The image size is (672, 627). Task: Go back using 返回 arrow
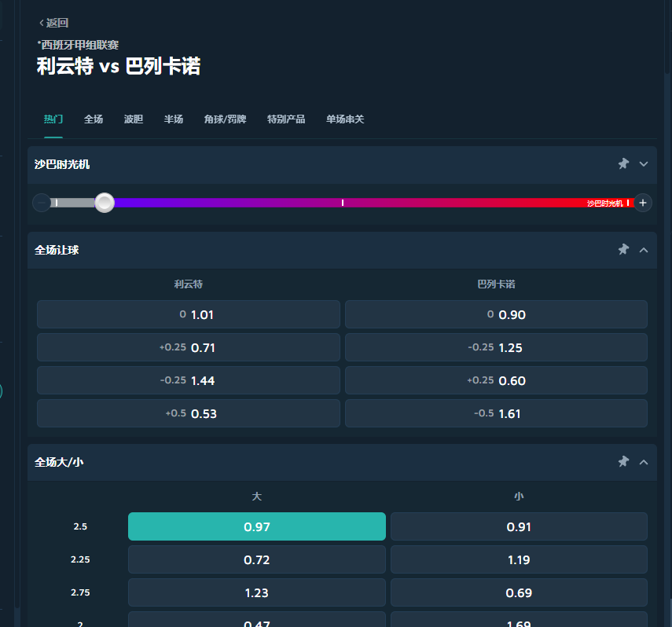tap(53, 23)
